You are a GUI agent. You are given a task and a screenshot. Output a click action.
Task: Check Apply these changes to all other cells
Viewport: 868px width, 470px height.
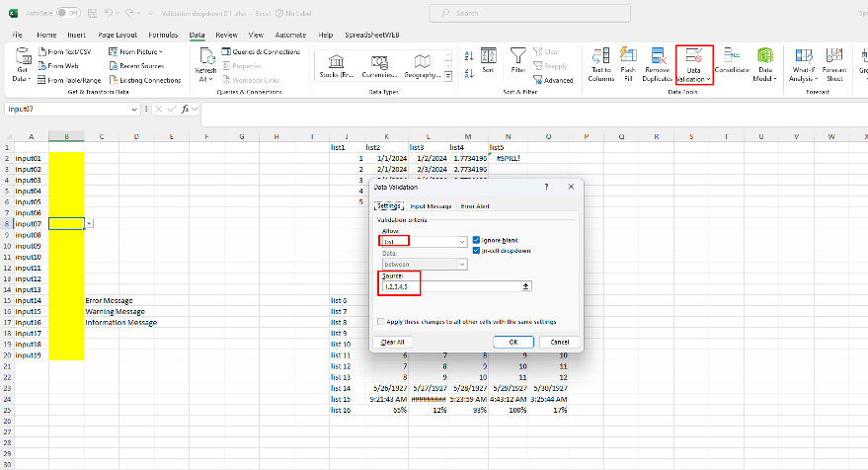coord(380,321)
